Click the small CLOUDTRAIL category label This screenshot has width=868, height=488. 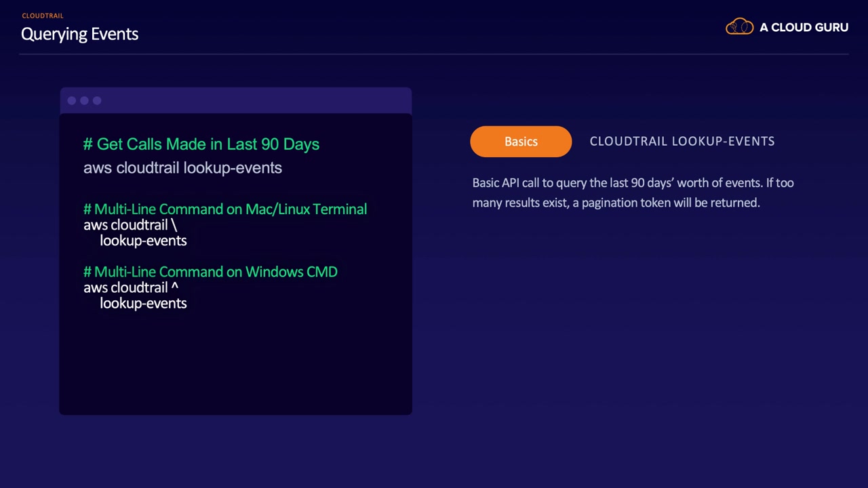[x=42, y=16]
